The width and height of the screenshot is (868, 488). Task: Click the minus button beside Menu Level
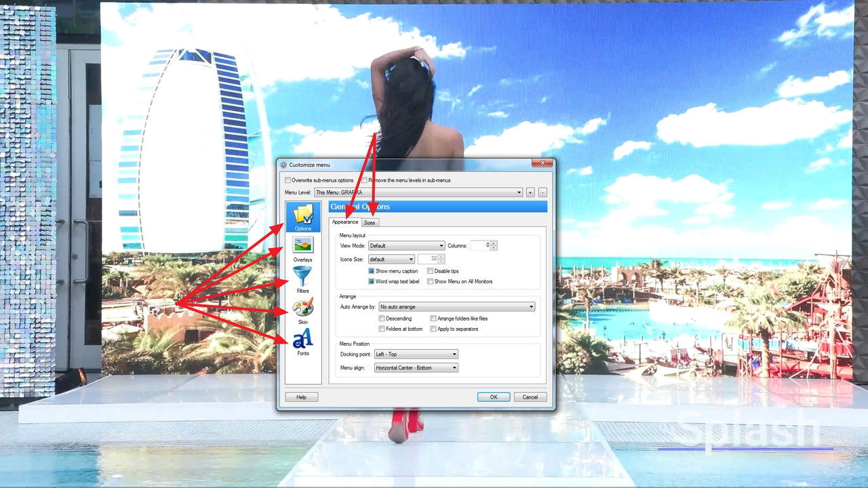[x=542, y=192]
